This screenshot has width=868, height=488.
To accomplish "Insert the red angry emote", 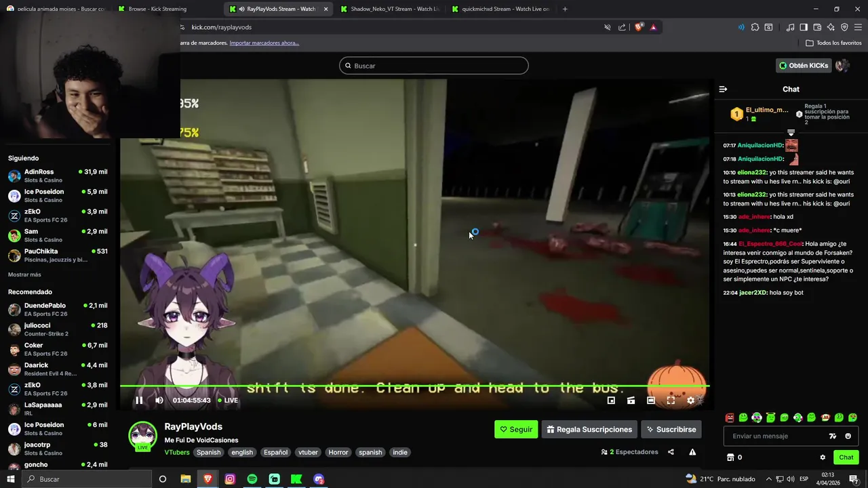I will coord(730,418).
